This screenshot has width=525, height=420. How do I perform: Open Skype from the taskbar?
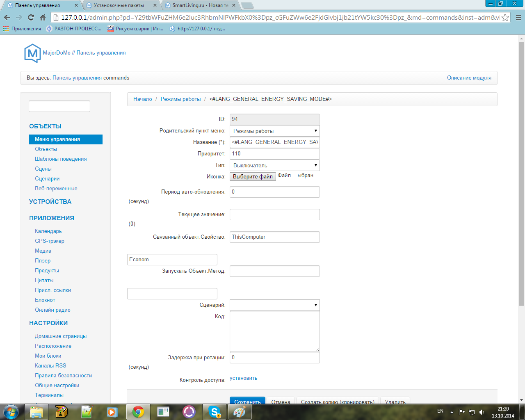pyautogui.click(x=214, y=412)
